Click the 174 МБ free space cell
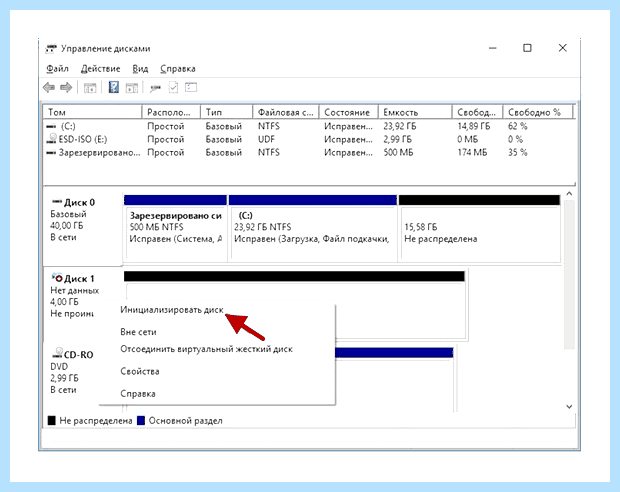The height and width of the screenshot is (492, 620). (x=473, y=152)
